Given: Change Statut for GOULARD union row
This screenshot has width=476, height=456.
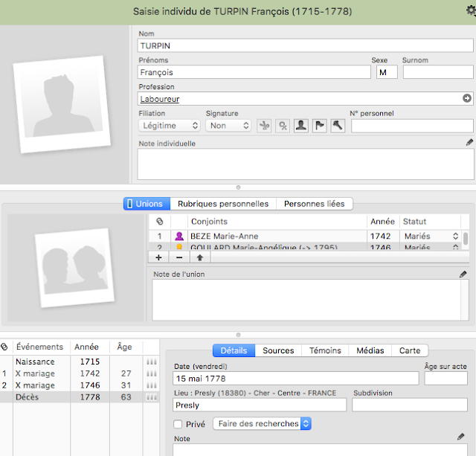Looking at the screenshot, I should 431,246.
